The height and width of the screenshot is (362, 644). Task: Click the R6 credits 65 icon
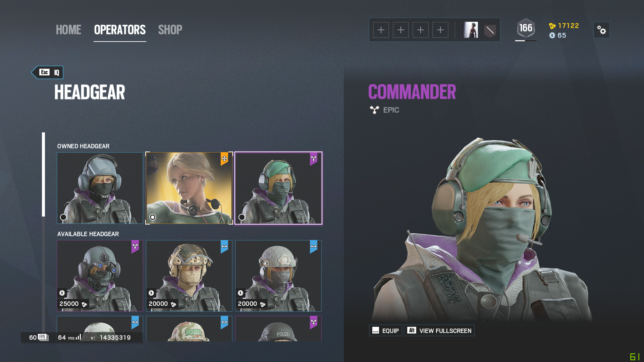(552, 36)
